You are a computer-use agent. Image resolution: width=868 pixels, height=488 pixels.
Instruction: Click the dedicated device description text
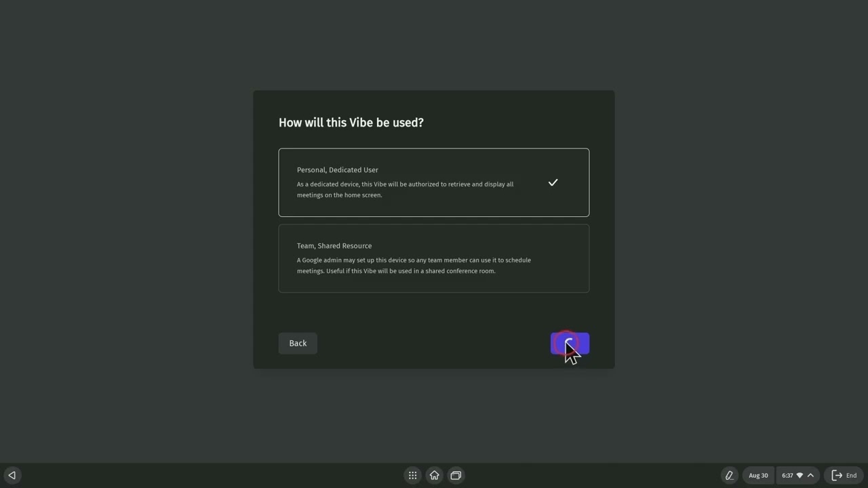point(405,190)
